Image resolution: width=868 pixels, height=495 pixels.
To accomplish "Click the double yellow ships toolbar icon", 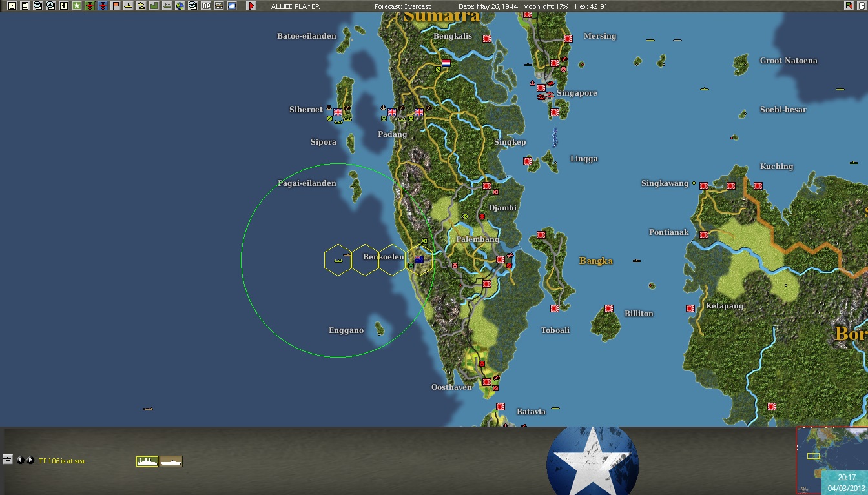I will tap(141, 6).
